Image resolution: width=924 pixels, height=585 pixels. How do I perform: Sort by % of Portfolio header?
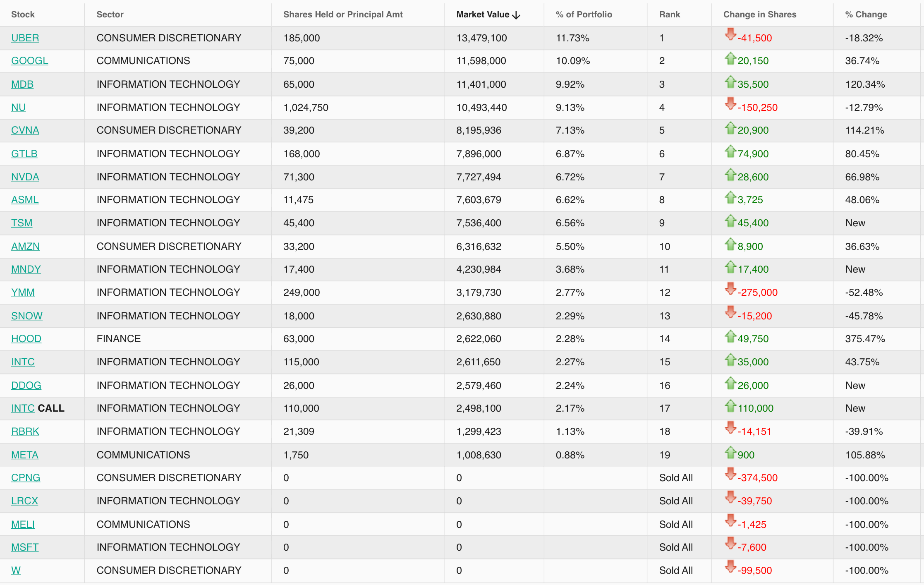[x=584, y=14]
